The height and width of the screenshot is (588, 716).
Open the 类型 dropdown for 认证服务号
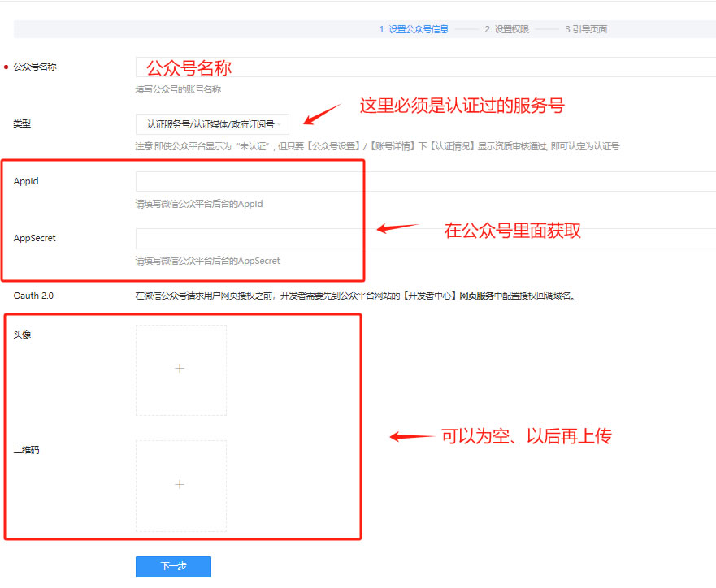pyautogui.click(x=212, y=124)
